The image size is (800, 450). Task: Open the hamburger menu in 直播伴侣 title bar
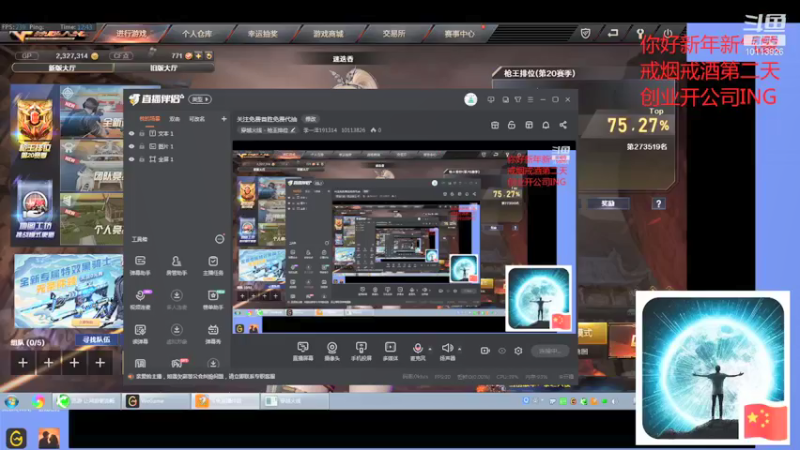click(530, 99)
